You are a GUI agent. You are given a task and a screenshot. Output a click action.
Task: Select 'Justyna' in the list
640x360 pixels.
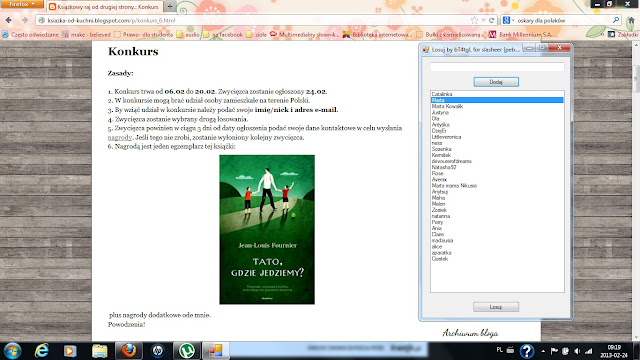(440, 112)
